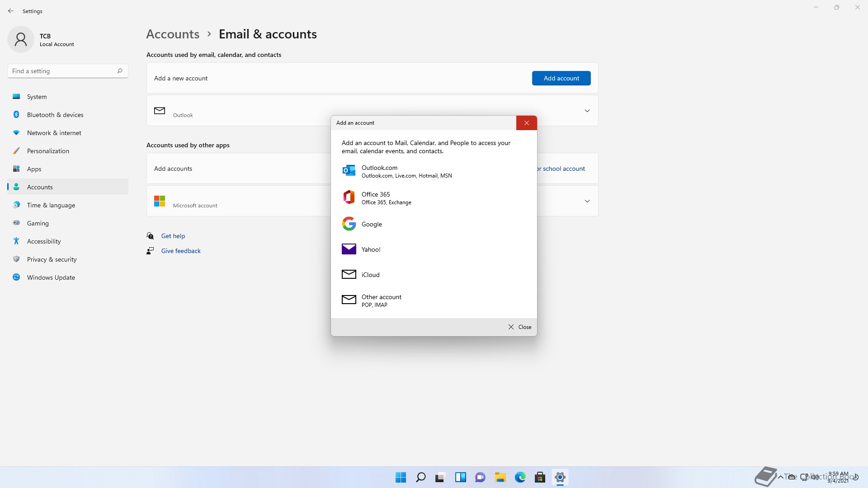Click the TCB user profile avatar
868x488 pixels.
click(21, 39)
